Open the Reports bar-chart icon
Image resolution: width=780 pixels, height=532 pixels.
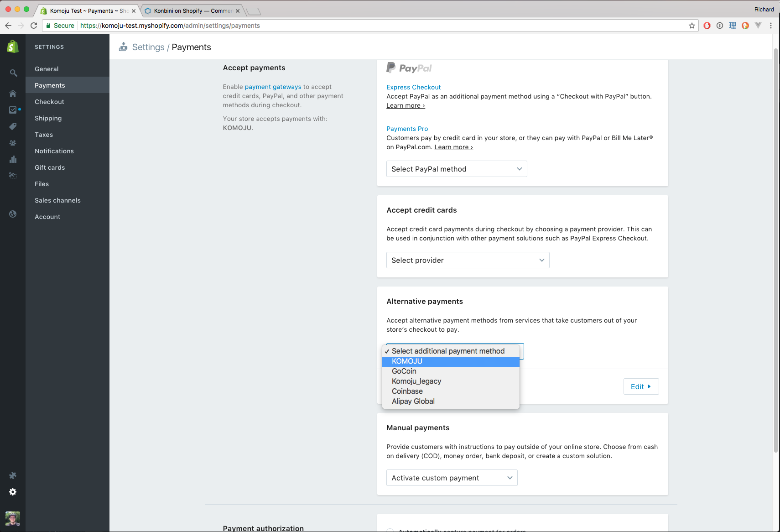(13, 159)
